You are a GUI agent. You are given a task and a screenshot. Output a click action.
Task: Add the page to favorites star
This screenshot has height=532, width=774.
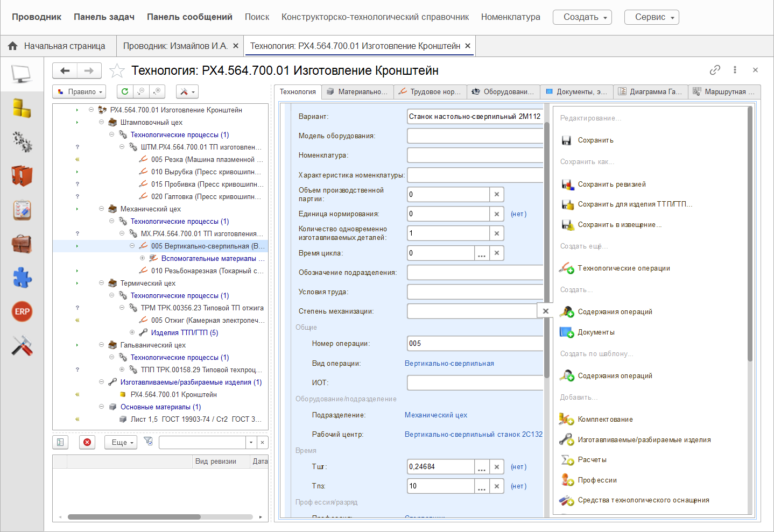tap(117, 70)
